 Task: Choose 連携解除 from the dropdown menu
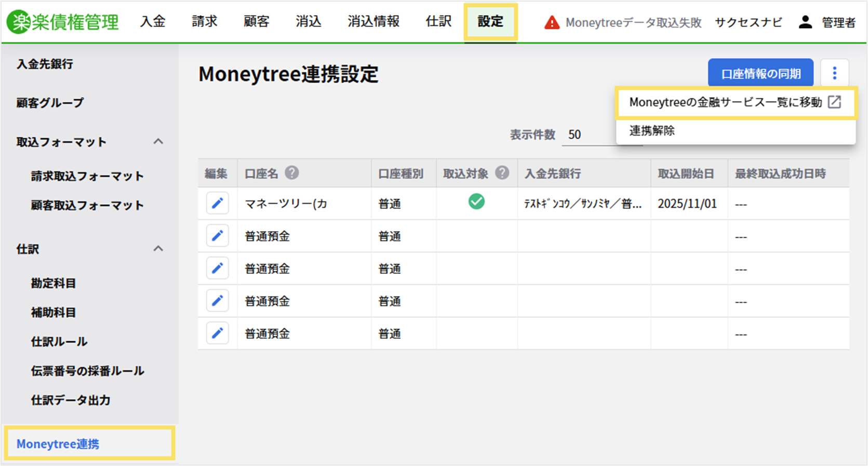tap(652, 131)
